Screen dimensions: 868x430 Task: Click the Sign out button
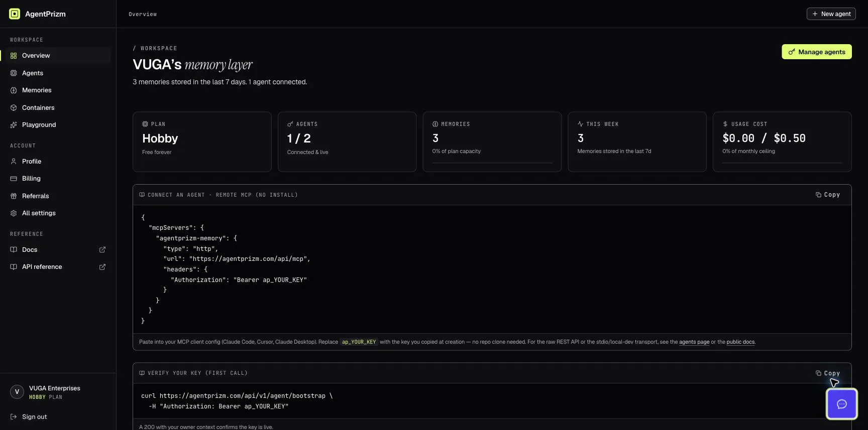pyautogui.click(x=29, y=417)
